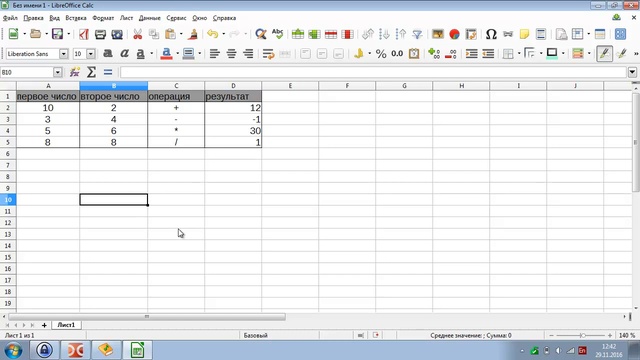Toggle Align right button
Viewport: 640px width, 360px height.
(x=248, y=53)
